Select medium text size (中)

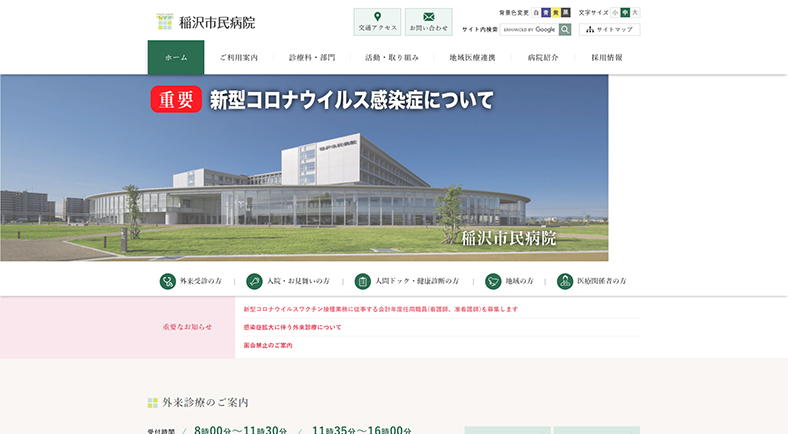625,13
